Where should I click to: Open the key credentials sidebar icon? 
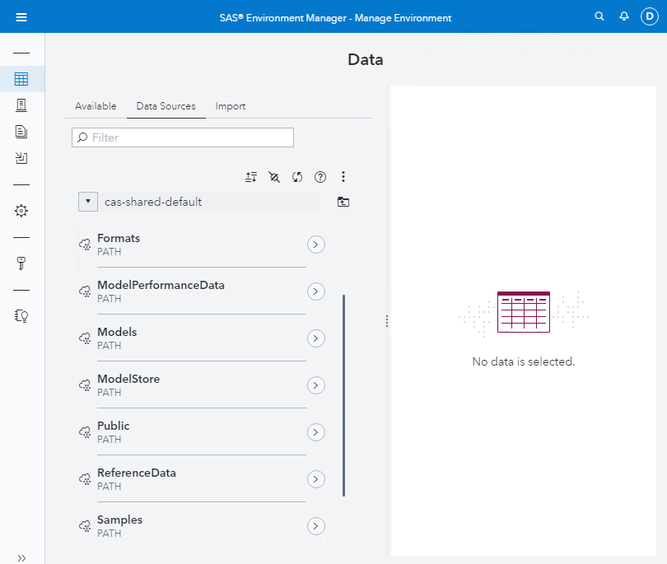click(21, 263)
